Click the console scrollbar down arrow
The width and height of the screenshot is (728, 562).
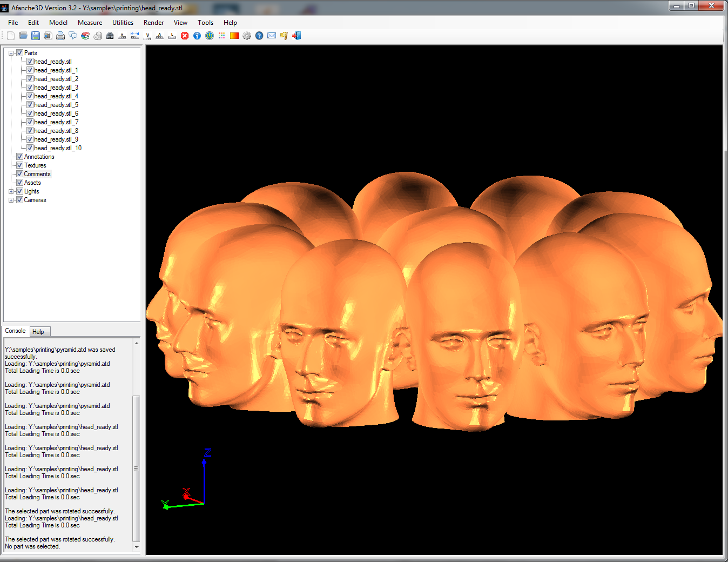point(137,547)
